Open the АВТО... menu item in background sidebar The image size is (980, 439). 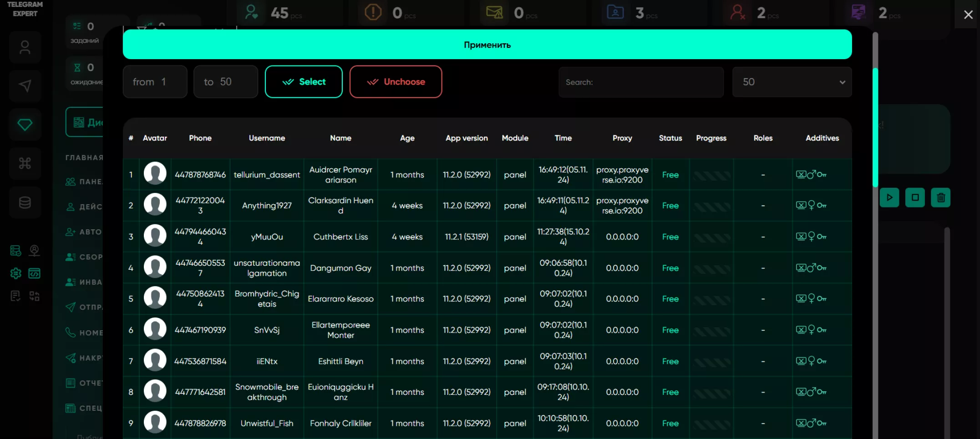84,232
